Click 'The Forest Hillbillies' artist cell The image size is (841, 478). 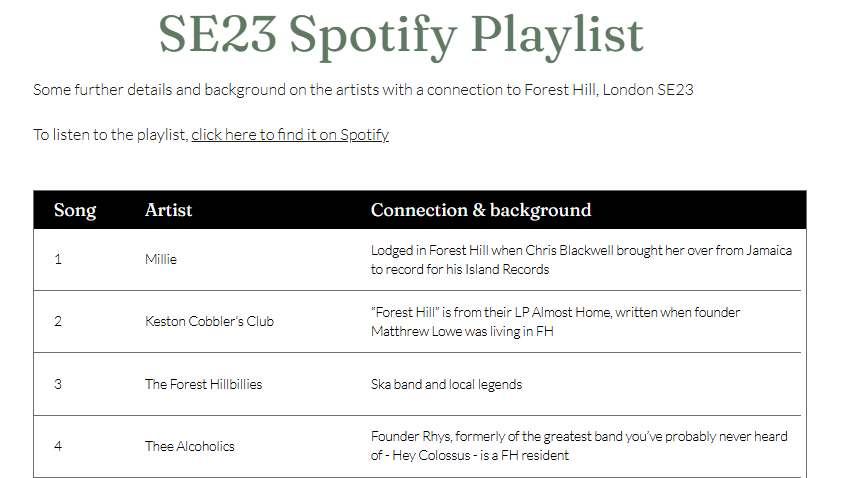pyautogui.click(x=203, y=384)
